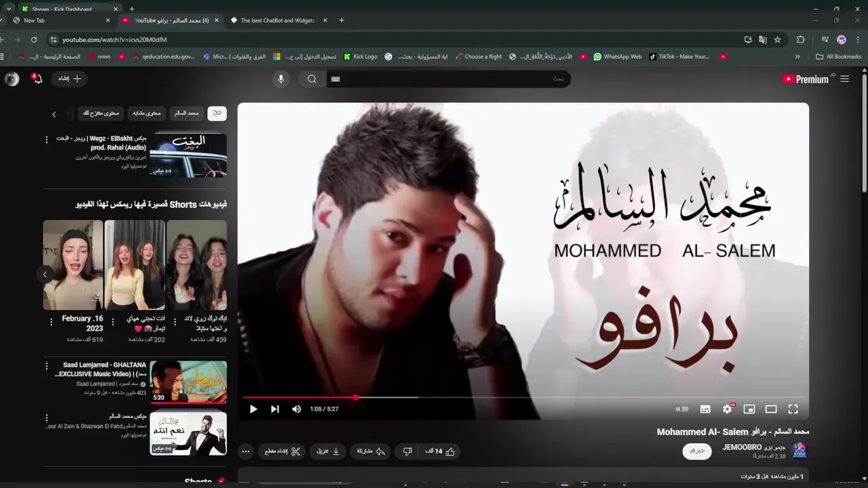Switch to theater mode
Viewport: 868px width, 488px height.
(x=771, y=409)
